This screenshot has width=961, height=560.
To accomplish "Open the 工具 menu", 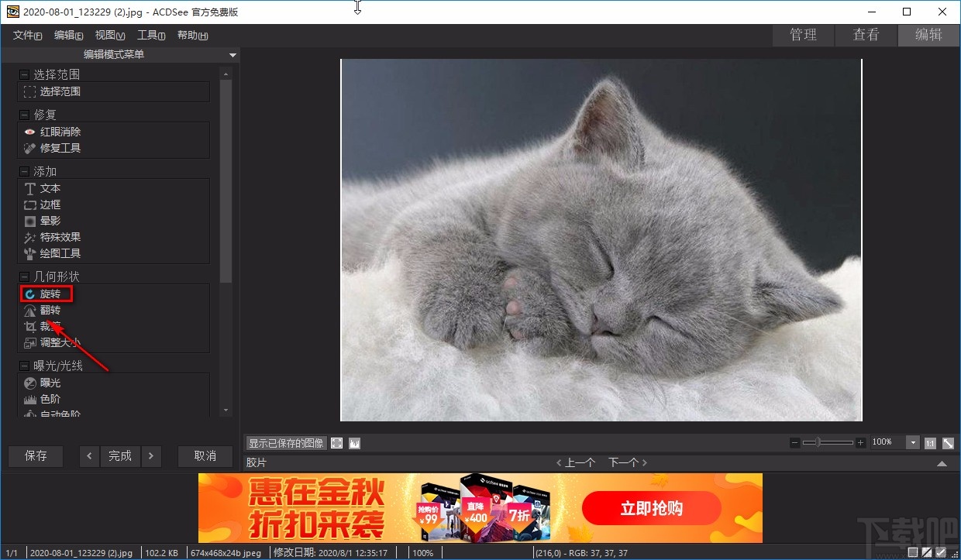I will tap(151, 35).
